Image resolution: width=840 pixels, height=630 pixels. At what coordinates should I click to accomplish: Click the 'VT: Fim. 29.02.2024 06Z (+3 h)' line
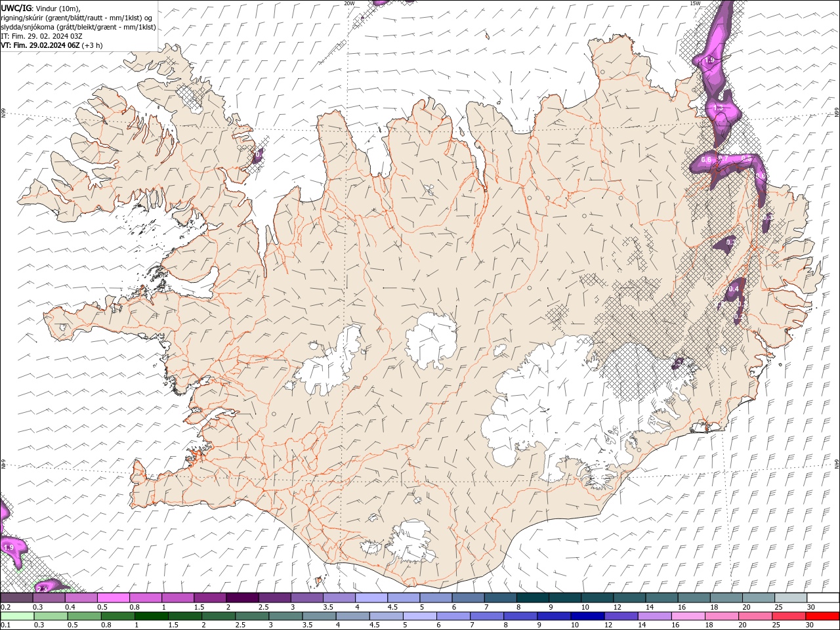51,45
